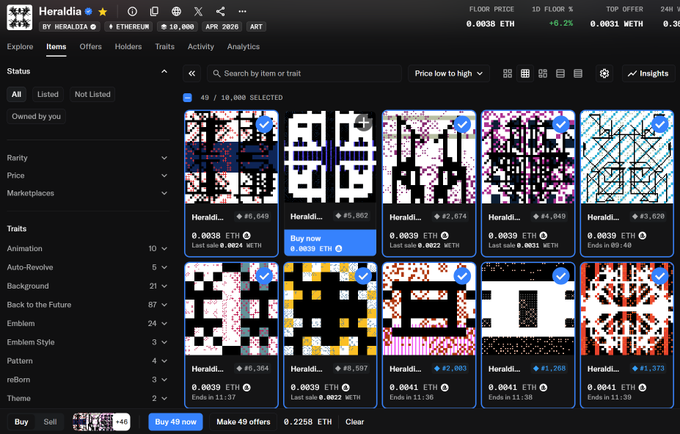Click the Buy 49 now button
This screenshot has height=434, width=680.
click(176, 422)
